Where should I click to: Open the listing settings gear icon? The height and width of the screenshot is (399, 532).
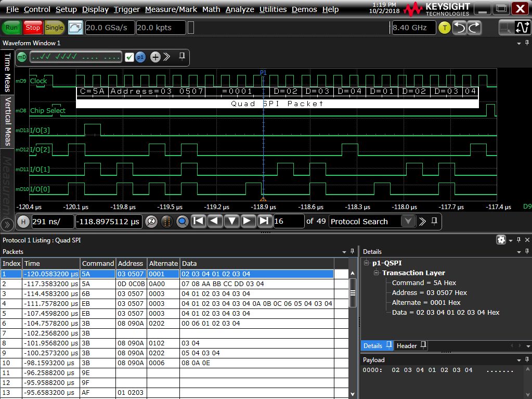[501, 240]
